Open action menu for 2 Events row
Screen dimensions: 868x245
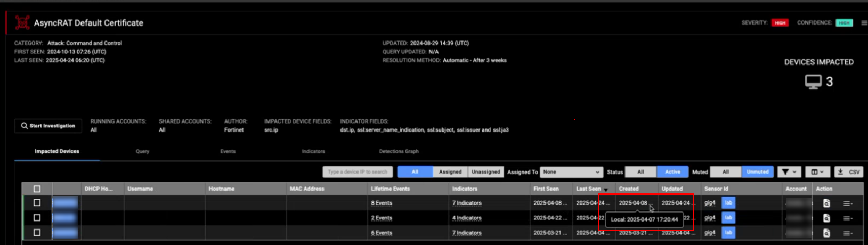(847, 218)
